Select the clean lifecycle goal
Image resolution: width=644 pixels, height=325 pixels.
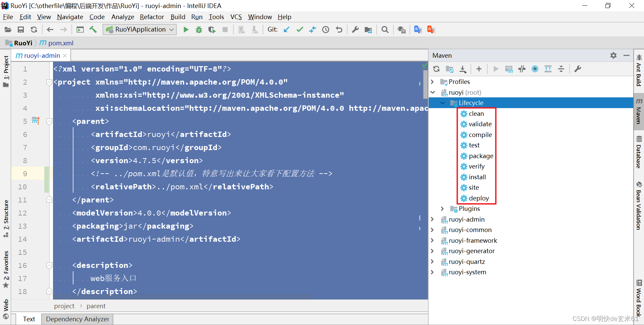[476, 113]
